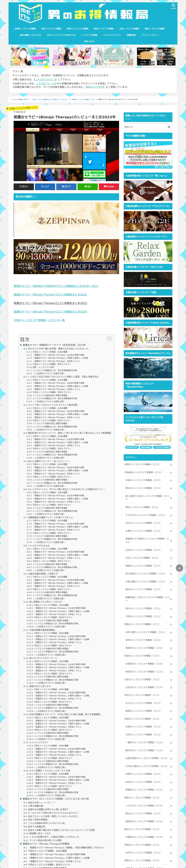Open 愛知メンズエステ体験談 in the nav
The width and height of the screenshot is (186, 868).
(x=104, y=29)
